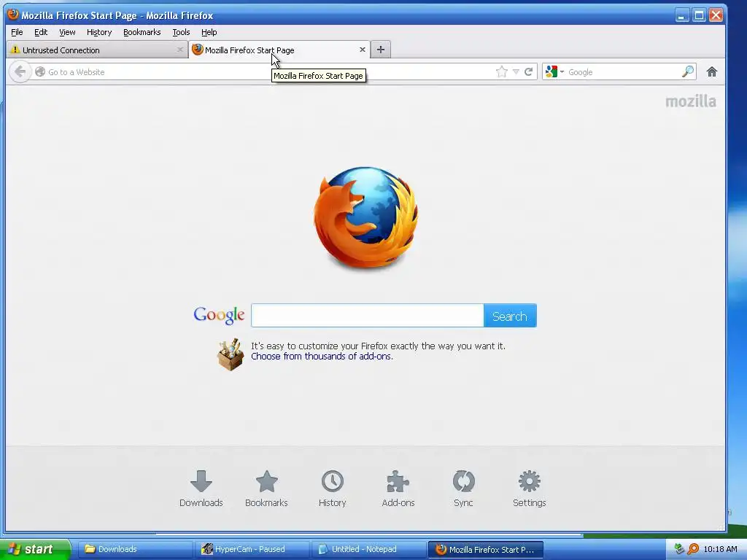Image resolution: width=747 pixels, height=560 pixels.
Task: Switch to Downloads taskbar window
Action: pos(135,549)
